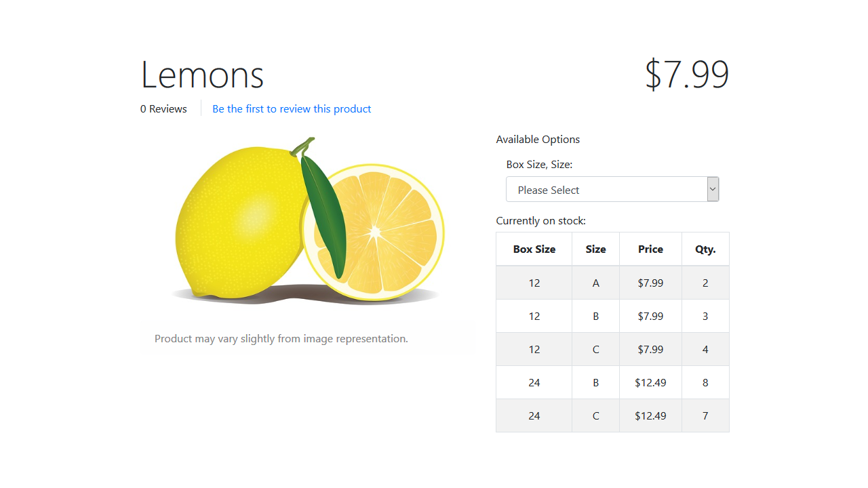Click the lemon product image
The image size is (868, 488).
click(308, 220)
